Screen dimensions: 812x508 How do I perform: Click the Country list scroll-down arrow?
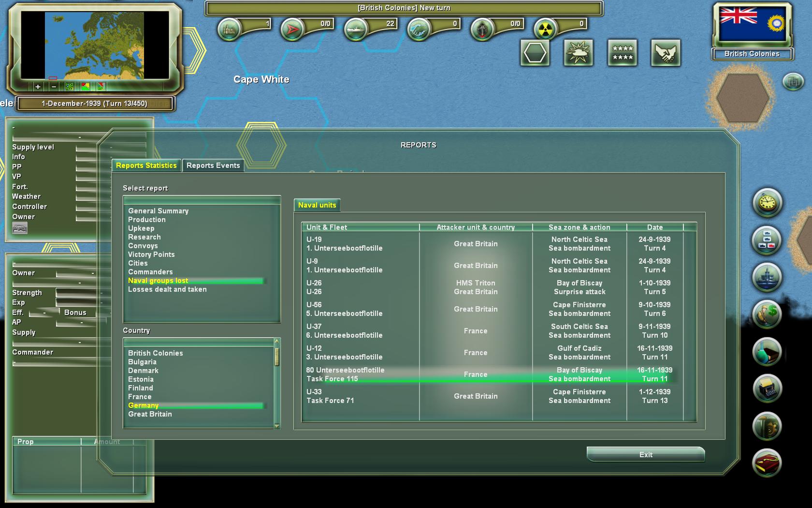[277, 426]
